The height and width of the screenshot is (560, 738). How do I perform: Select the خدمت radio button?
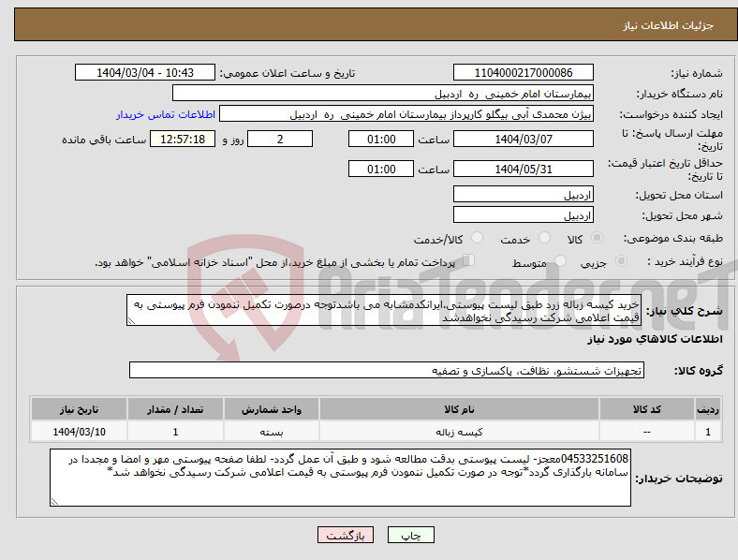544,238
